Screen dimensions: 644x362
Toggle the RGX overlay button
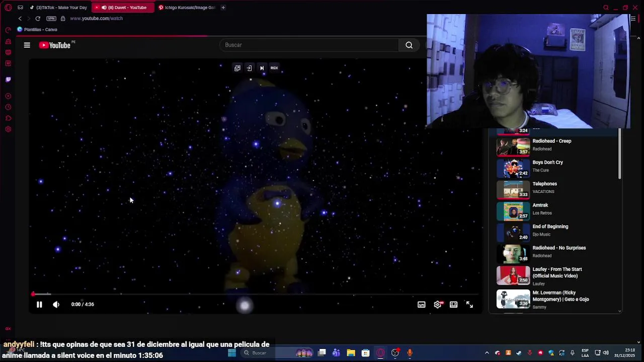point(274,68)
